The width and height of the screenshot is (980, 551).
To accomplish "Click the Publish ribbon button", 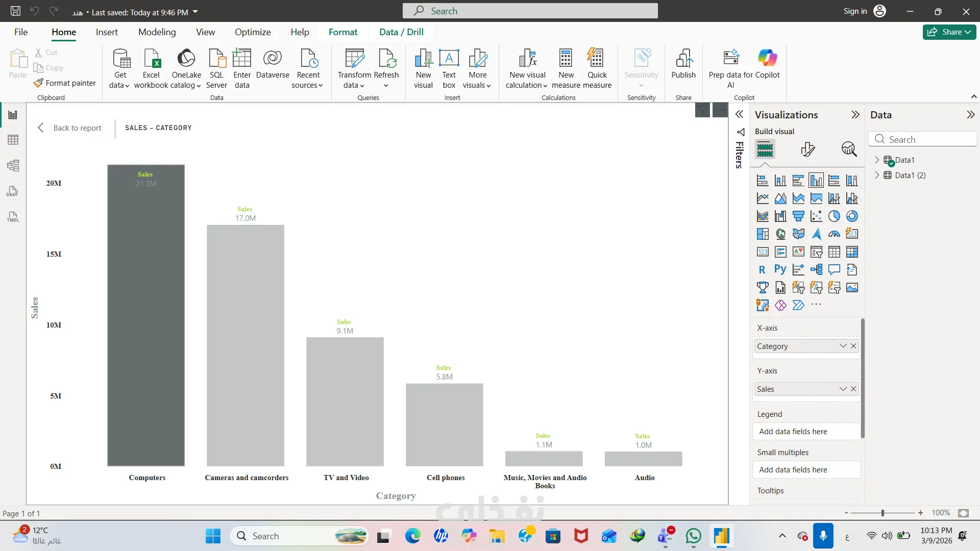I will (683, 65).
